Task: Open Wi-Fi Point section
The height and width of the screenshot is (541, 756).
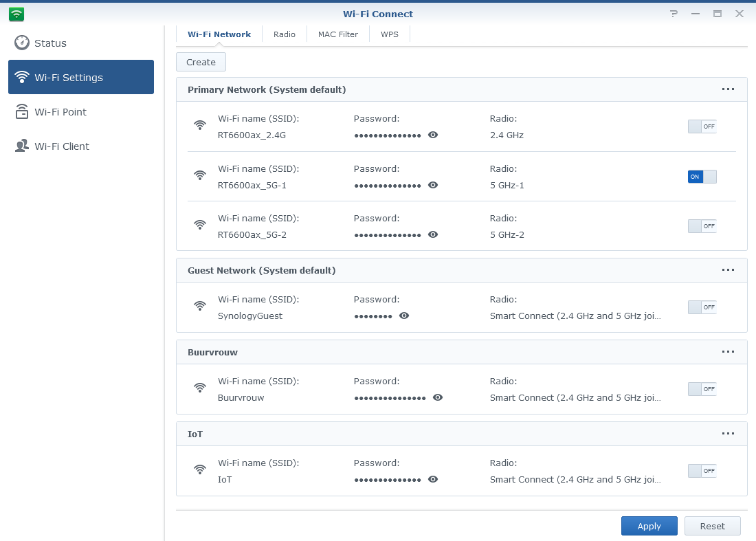Action: pyautogui.click(x=60, y=112)
